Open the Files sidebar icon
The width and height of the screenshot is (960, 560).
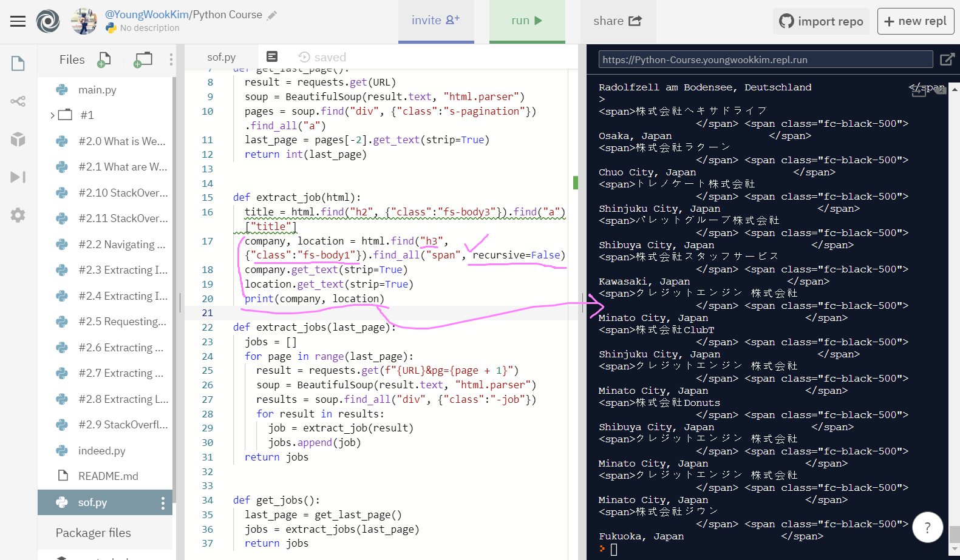(x=18, y=63)
